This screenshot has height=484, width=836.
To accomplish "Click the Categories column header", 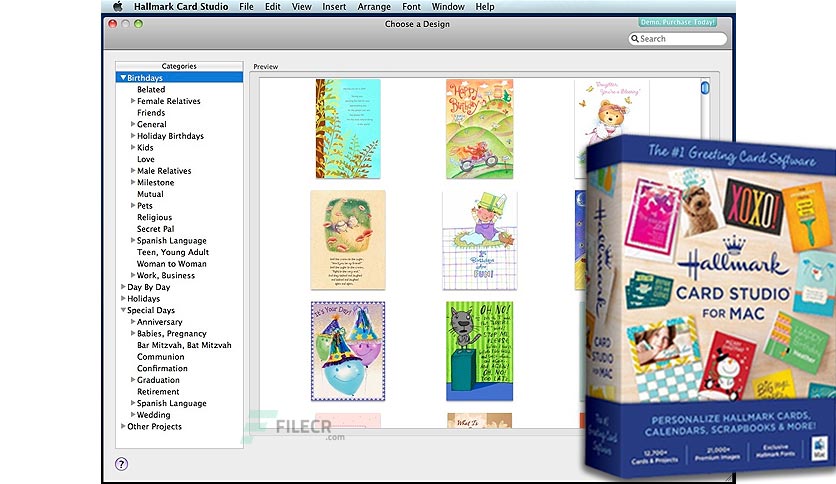I will [179, 66].
